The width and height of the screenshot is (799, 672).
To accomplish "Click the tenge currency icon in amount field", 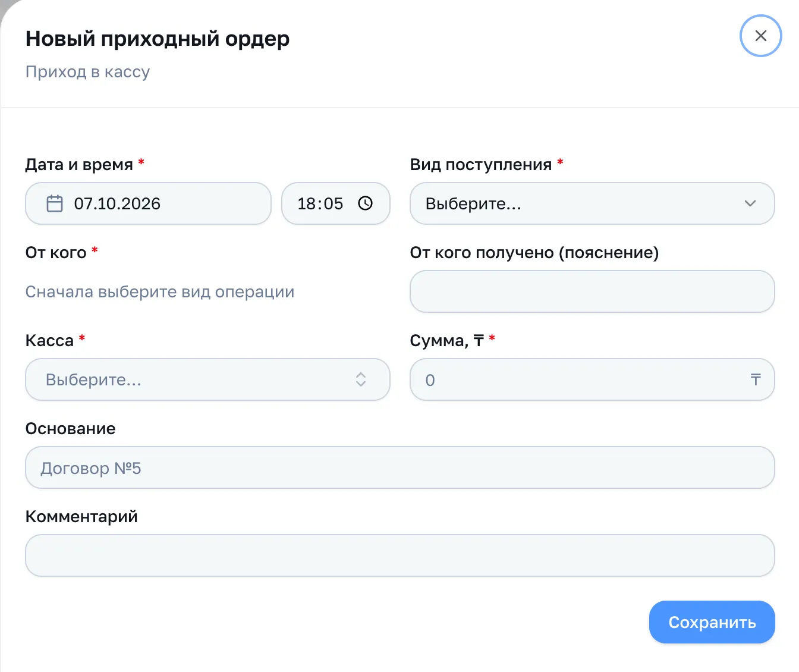I will click(x=756, y=379).
